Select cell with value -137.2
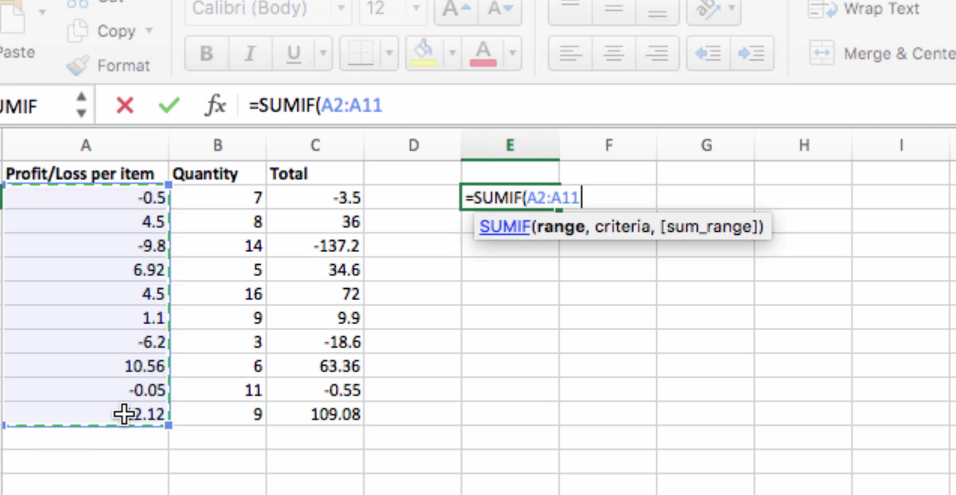This screenshot has width=956, height=495. click(x=315, y=246)
